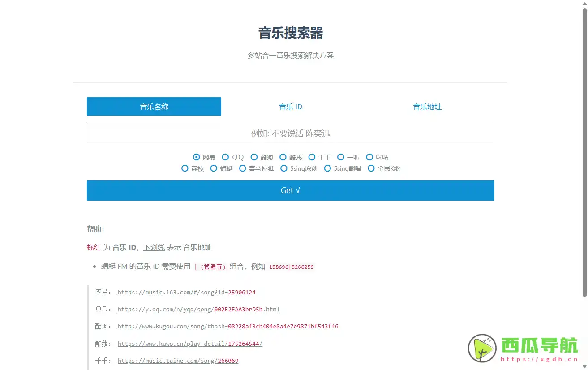
Task: Switch to the 音乐地址 tab
Action: point(426,107)
